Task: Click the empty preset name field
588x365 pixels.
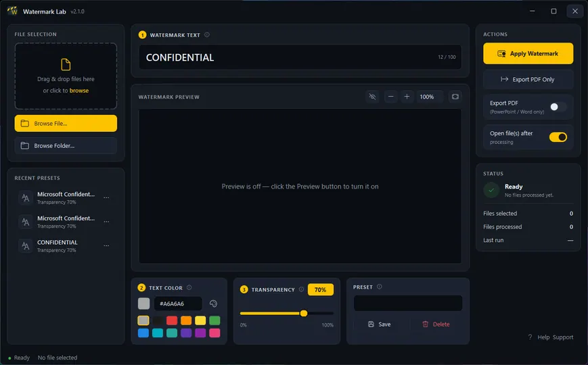Action: pos(407,303)
